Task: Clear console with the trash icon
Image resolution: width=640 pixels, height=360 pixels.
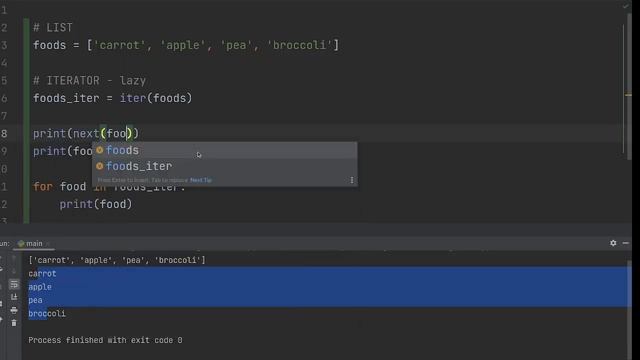Action: [x=14, y=323]
